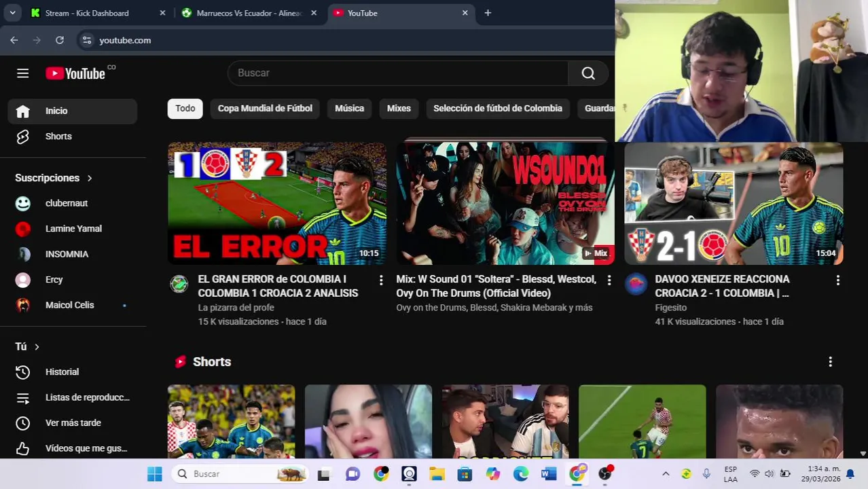Open the Short of crying woman
The width and height of the screenshot is (868, 489).
tap(368, 422)
